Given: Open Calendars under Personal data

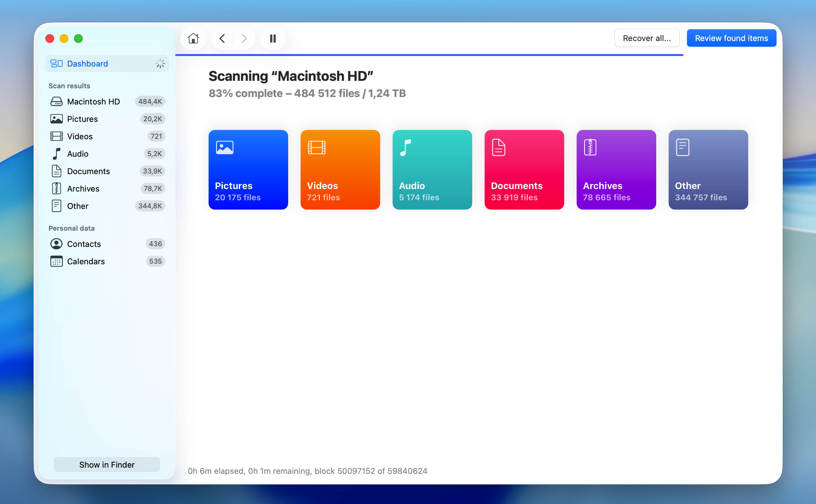Looking at the screenshot, I should tap(107, 261).
